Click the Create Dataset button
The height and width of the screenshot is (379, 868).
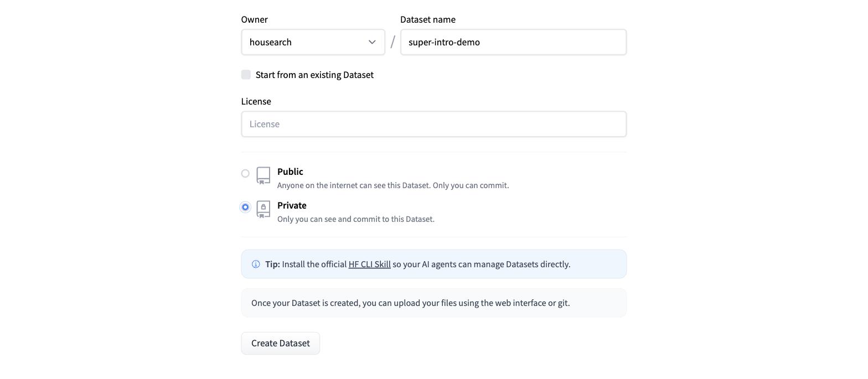pyautogui.click(x=280, y=343)
